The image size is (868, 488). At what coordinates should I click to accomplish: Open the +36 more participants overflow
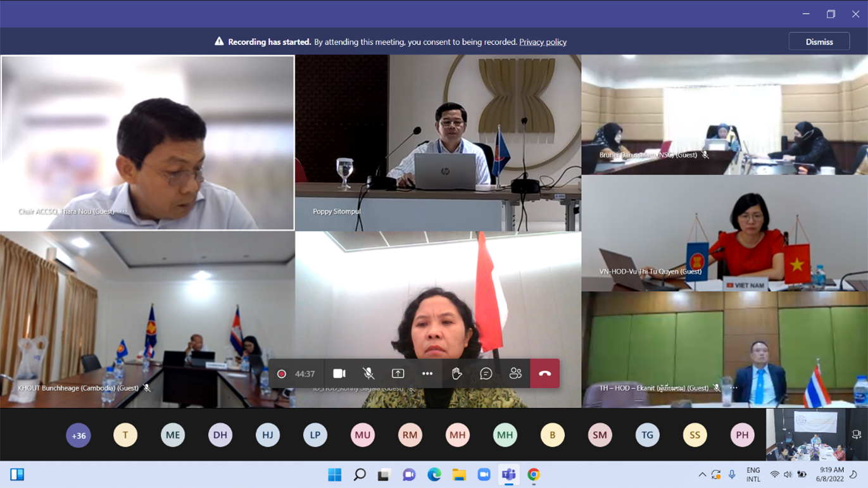coord(79,435)
